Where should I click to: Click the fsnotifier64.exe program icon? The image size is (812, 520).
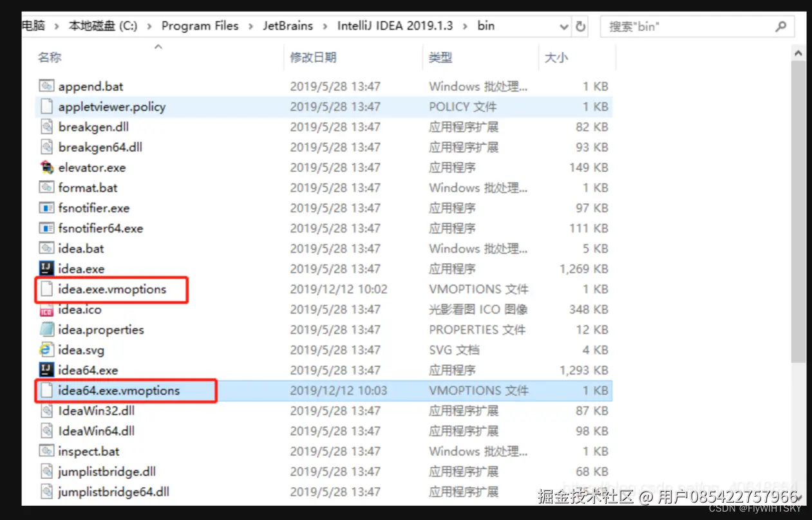(x=46, y=228)
